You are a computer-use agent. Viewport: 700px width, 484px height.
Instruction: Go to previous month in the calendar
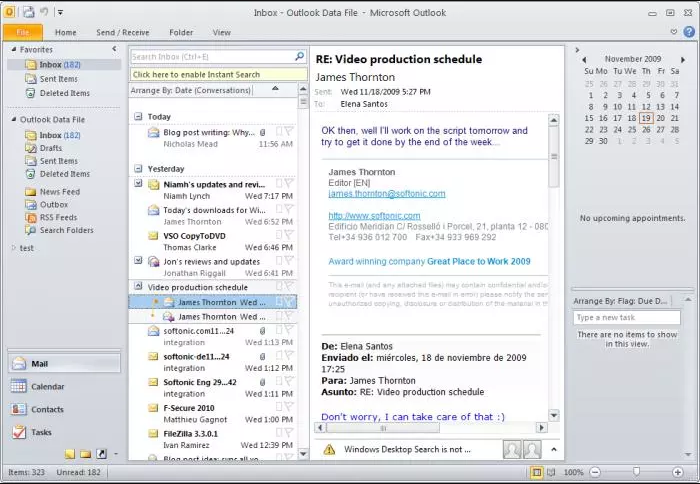584,59
